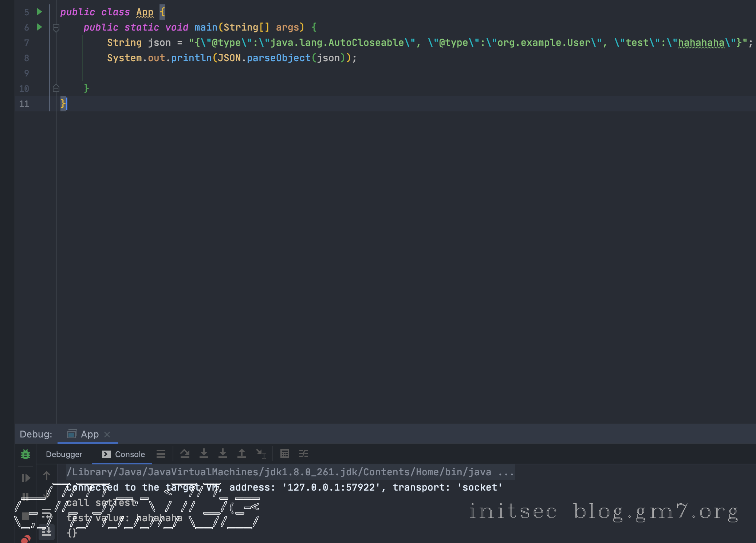Click the Step Out up-arrow icon
Viewport: 756px width, 543px height.
click(x=242, y=453)
